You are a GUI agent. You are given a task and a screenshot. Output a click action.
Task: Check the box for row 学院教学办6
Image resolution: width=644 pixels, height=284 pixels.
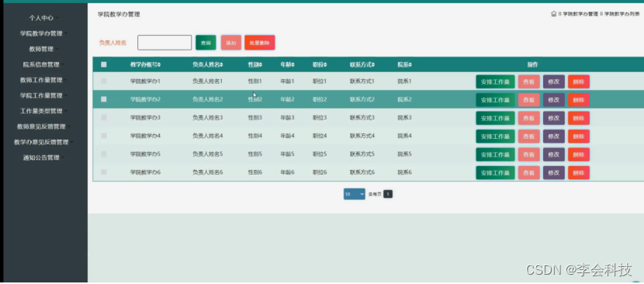pyautogui.click(x=104, y=171)
